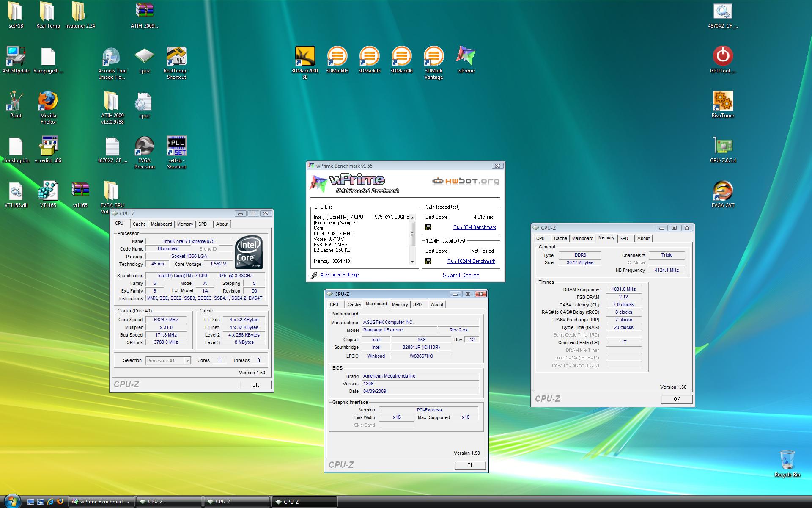Click the 4.617 sec best score text
Screen dimensions: 812x508
[483, 217]
